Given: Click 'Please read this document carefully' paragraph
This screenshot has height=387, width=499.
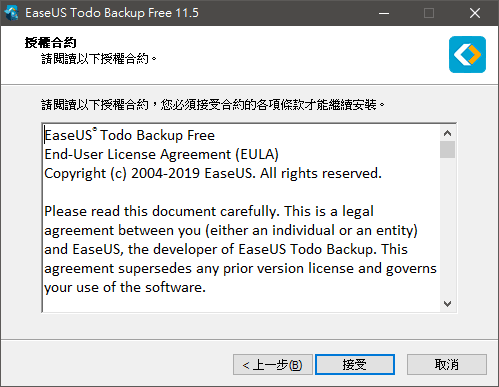Looking at the screenshot, I should (x=240, y=249).
